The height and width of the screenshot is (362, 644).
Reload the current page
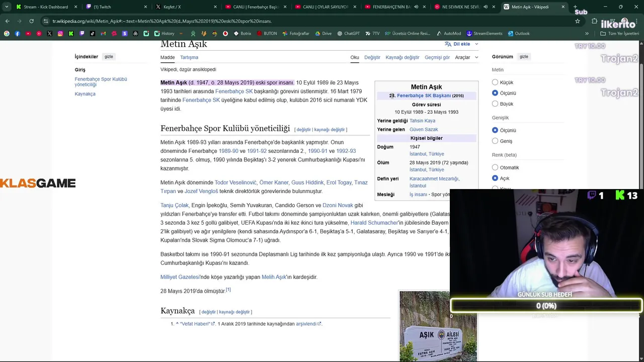click(x=31, y=21)
